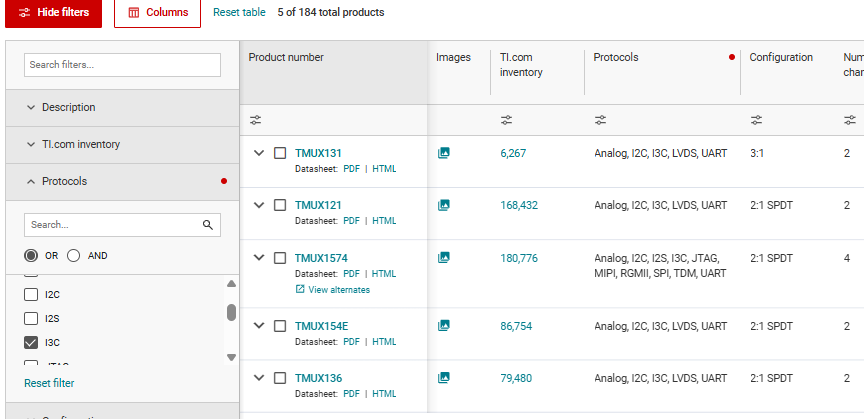Open the HTML datasheet for TMUX121
Image resolution: width=864 pixels, height=419 pixels.
(384, 221)
